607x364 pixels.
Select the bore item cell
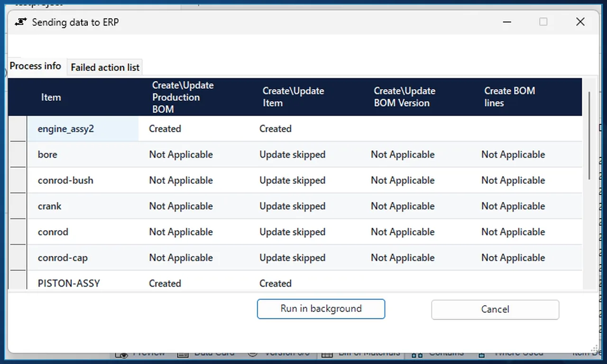[x=83, y=155]
